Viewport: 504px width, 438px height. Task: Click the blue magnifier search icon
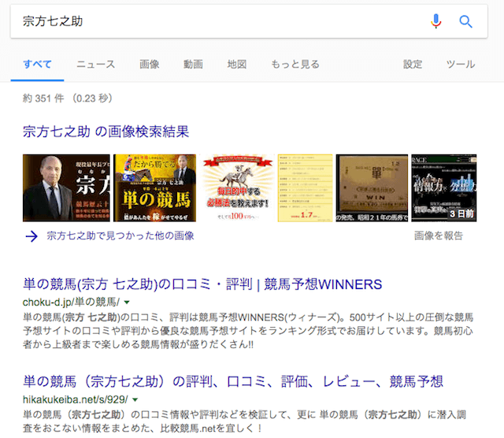[465, 21]
